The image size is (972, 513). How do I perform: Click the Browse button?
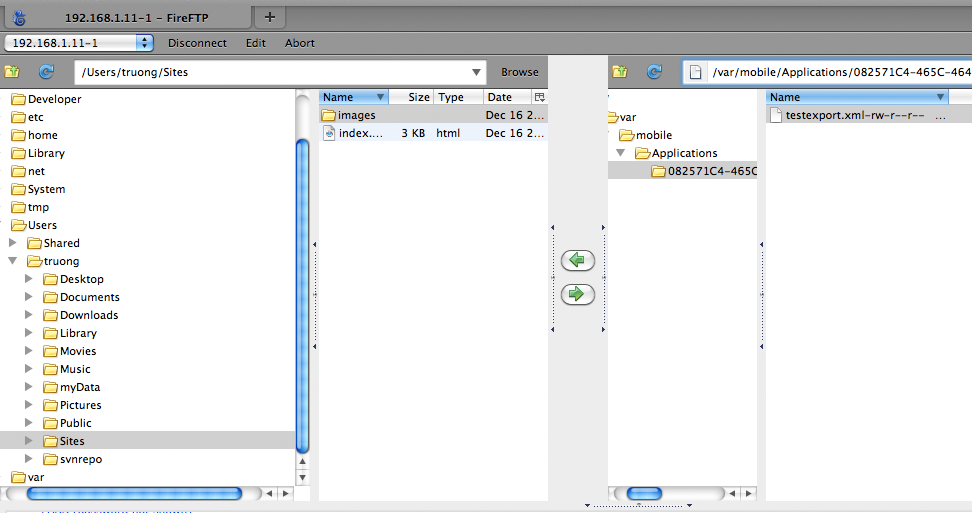pos(519,72)
